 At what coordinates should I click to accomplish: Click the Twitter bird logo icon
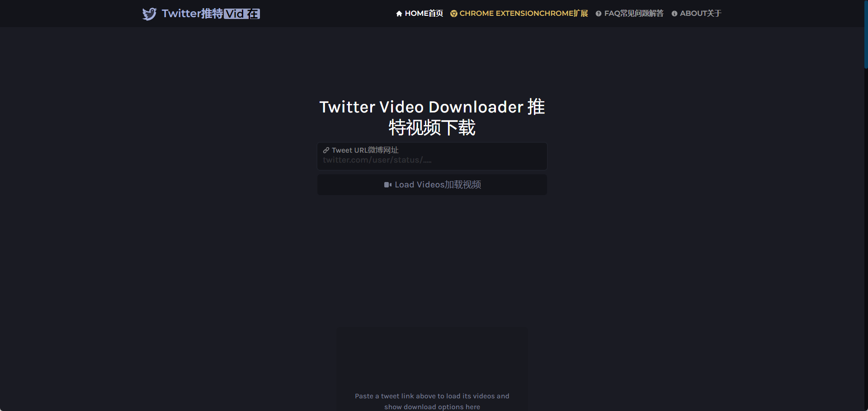click(x=149, y=14)
